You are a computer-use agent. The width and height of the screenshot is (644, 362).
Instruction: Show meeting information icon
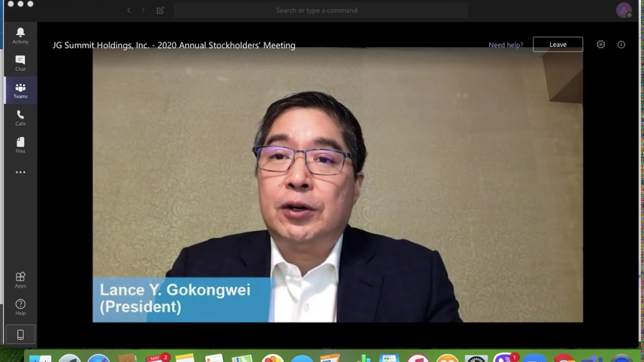click(x=621, y=44)
